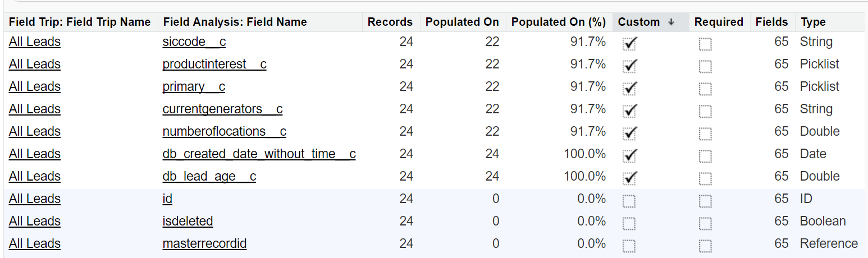Open db_created_date_without_time__c field link

[x=259, y=154]
